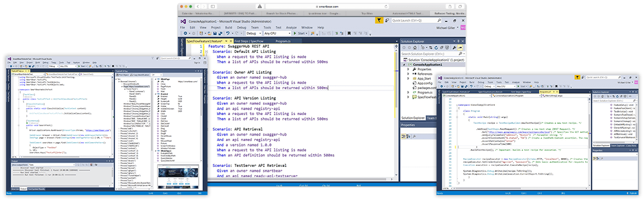Open the Analyze menu in center Visual Studio
644x200 pixels.
click(291, 28)
